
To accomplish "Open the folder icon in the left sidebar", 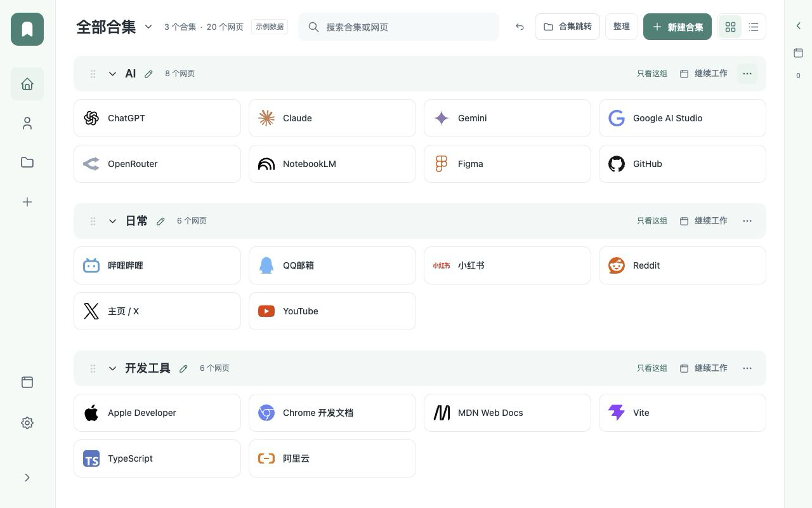I will [x=27, y=163].
